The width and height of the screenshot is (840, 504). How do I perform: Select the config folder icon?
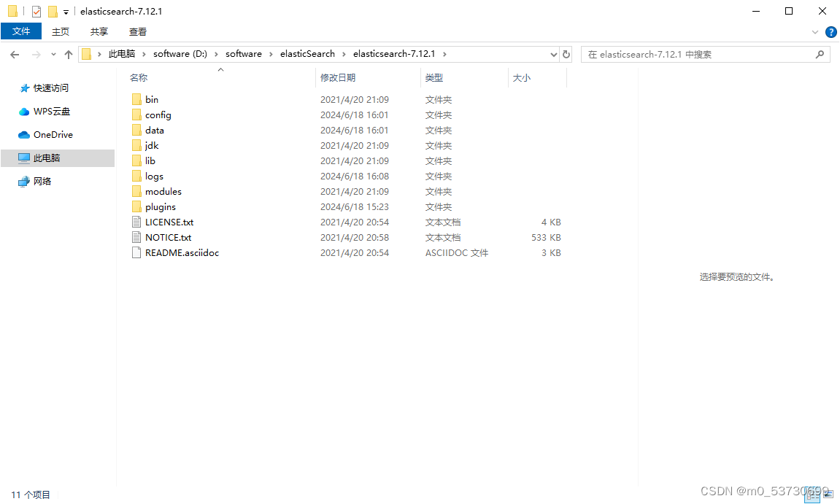136,115
